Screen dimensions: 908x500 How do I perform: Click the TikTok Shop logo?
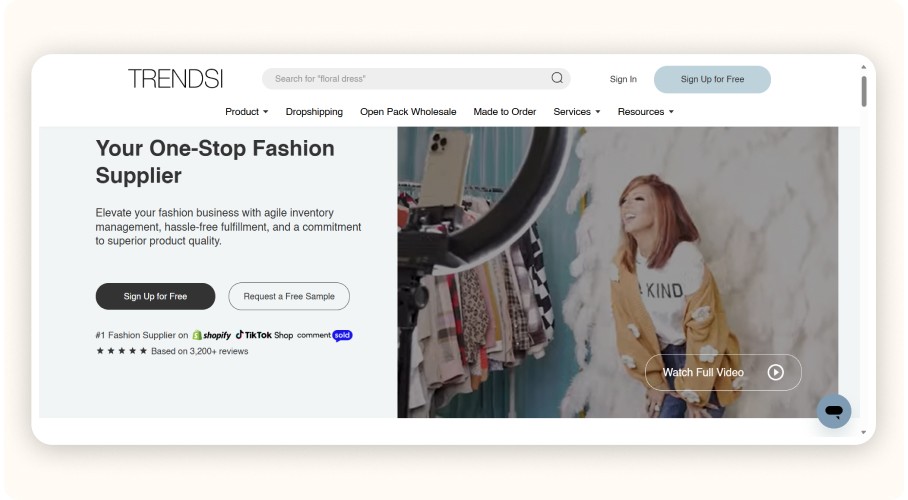pos(264,335)
